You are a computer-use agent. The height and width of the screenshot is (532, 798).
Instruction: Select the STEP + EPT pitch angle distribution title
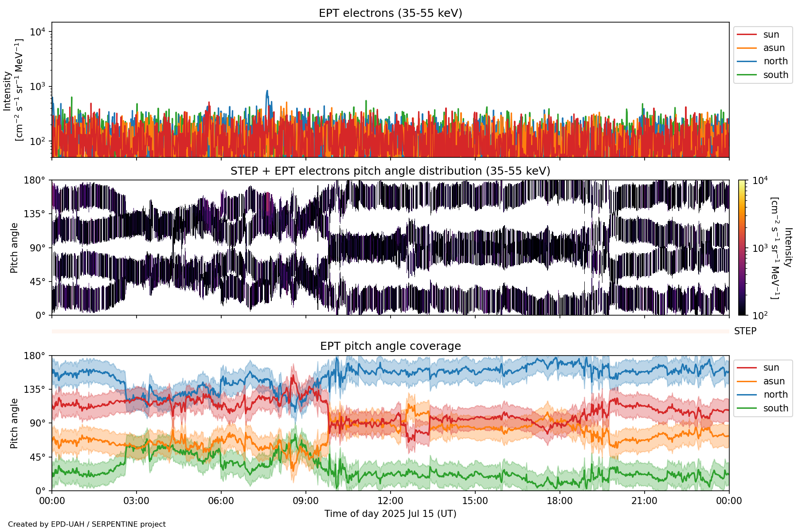point(390,171)
